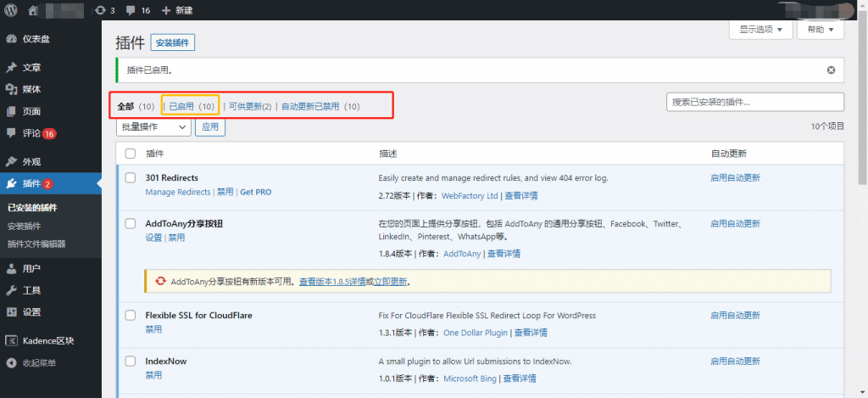Click the AddToAny update refresh icon
Image resolution: width=868 pixels, height=398 pixels.
coord(160,281)
